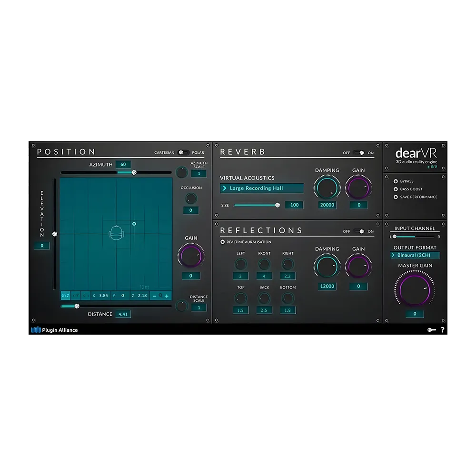Click the Distance slider handle
Image resolution: width=476 pixels, height=476 pixels.
pos(77,306)
